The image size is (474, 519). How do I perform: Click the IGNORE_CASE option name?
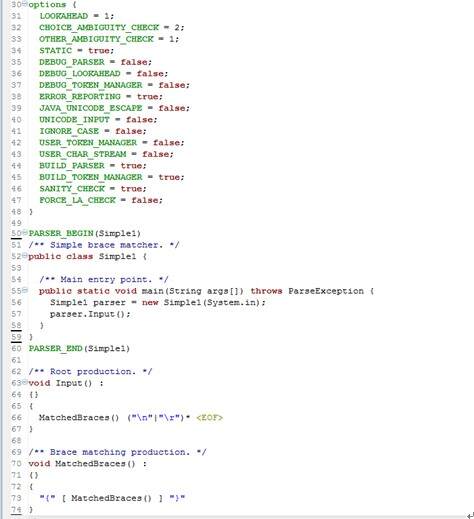[69, 131]
